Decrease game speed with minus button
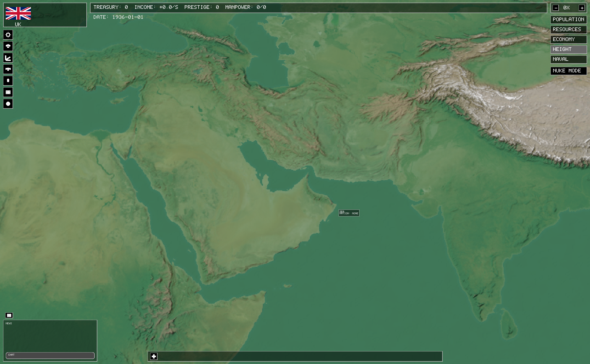The height and width of the screenshot is (364, 590). pos(556,8)
